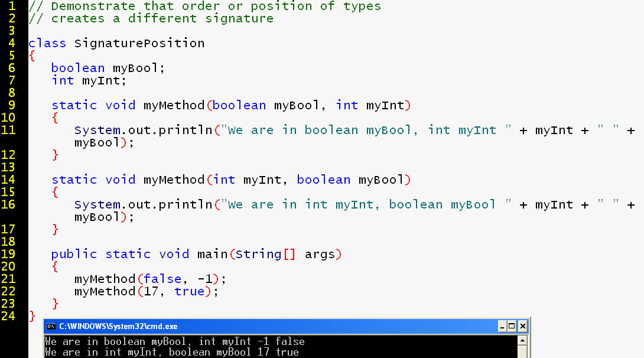Click the 'public' keyword on line 19
This screenshot has height=358, width=644.
pos(74,254)
